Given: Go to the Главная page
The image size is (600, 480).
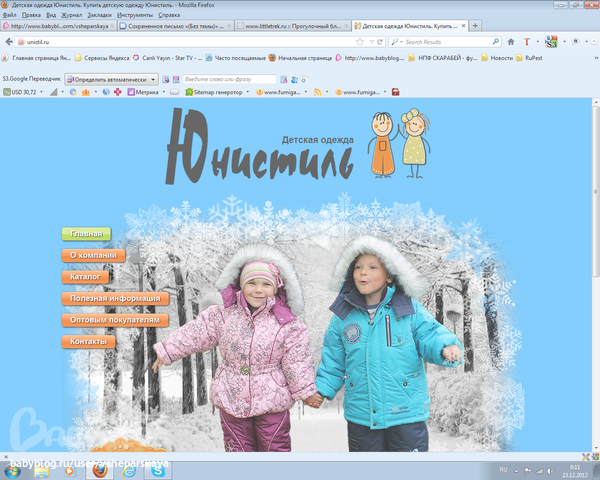Looking at the screenshot, I should pos(87,233).
